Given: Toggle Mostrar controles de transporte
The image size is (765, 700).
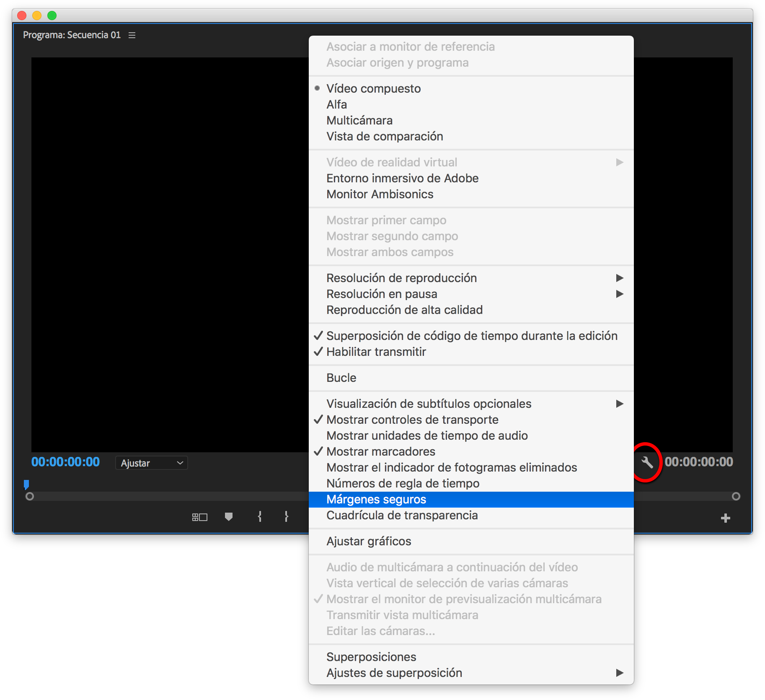Looking at the screenshot, I should coord(412,420).
